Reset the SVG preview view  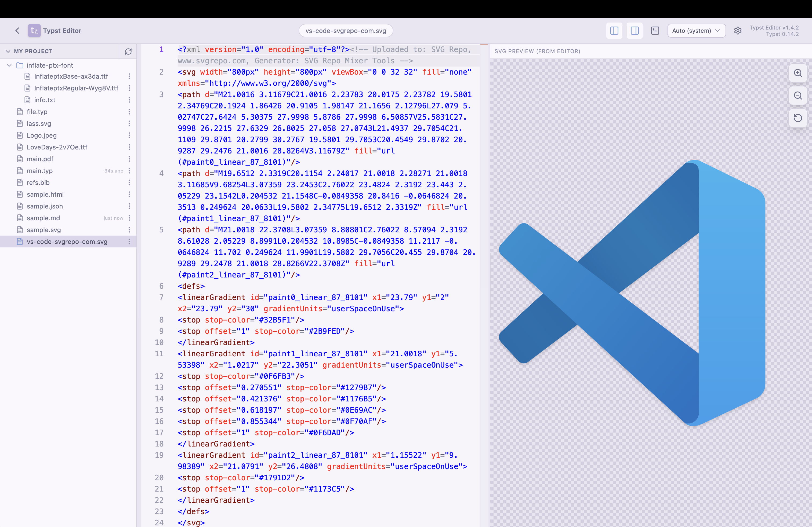[798, 119]
